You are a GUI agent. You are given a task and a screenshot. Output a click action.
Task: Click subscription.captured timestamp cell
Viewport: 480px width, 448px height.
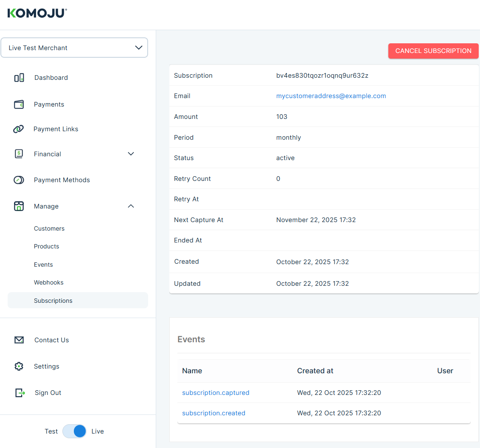click(339, 392)
